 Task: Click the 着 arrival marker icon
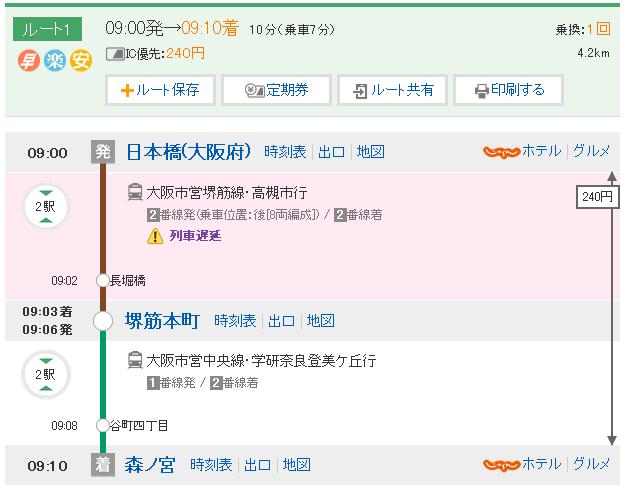103,465
